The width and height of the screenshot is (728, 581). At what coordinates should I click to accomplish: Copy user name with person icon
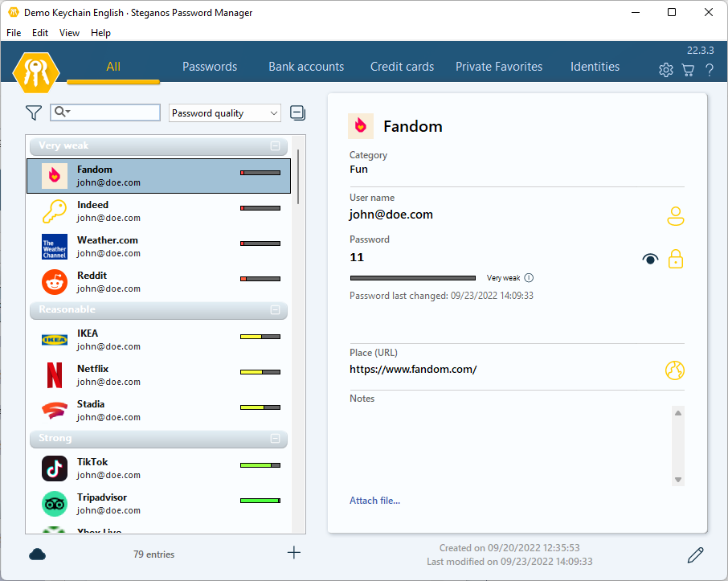click(675, 216)
